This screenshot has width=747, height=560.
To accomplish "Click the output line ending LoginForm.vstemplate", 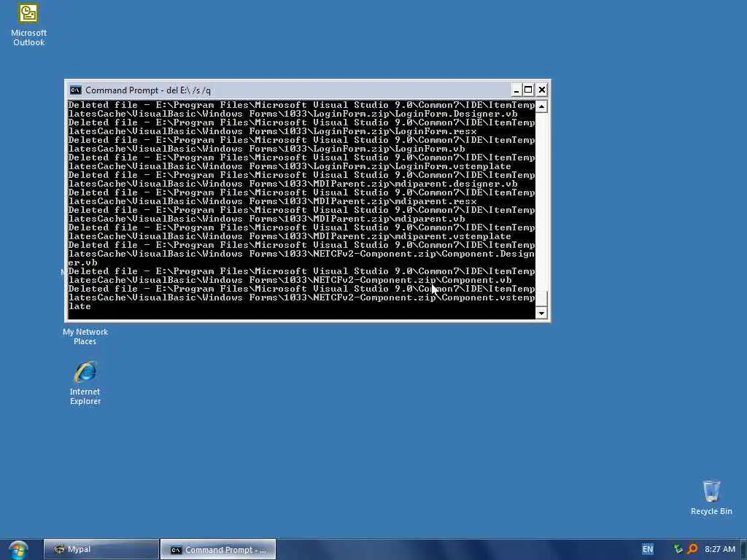I will (290, 167).
